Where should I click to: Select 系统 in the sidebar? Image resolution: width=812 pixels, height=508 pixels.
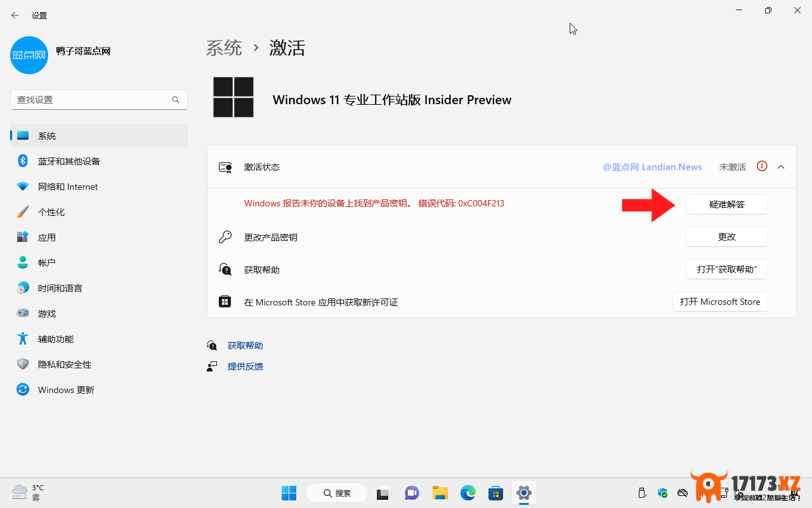(99, 136)
